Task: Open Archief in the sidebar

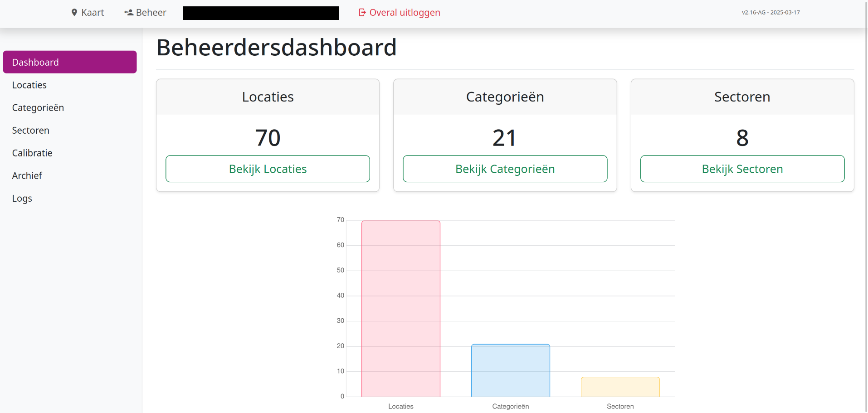Action: pos(27,176)
